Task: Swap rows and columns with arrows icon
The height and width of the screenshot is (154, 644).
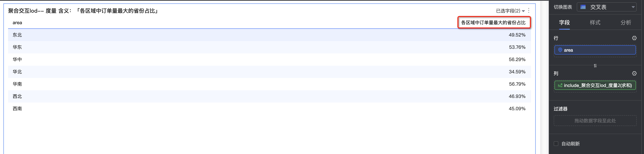Action: tap(595, 65)
